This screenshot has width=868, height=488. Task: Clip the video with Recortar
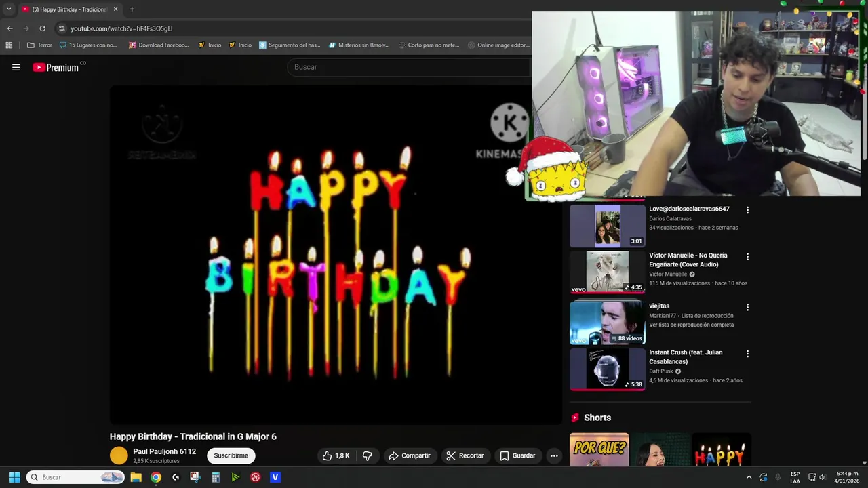point(465,455)
